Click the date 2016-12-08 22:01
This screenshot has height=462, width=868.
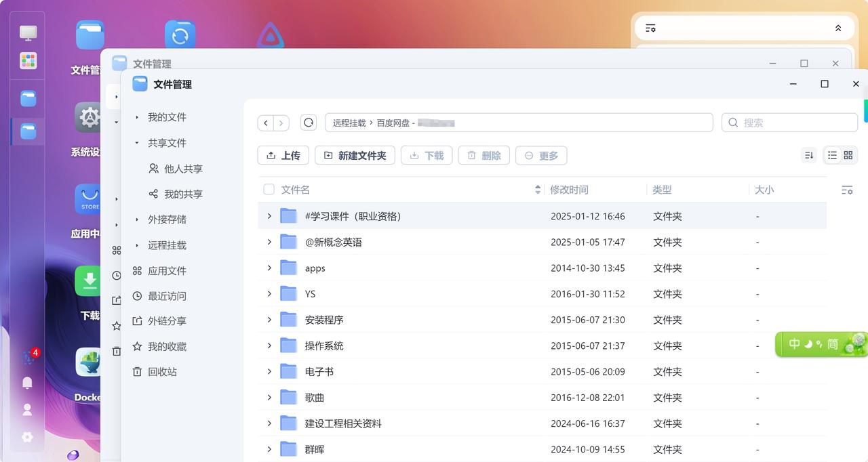(x=588, y=398)
